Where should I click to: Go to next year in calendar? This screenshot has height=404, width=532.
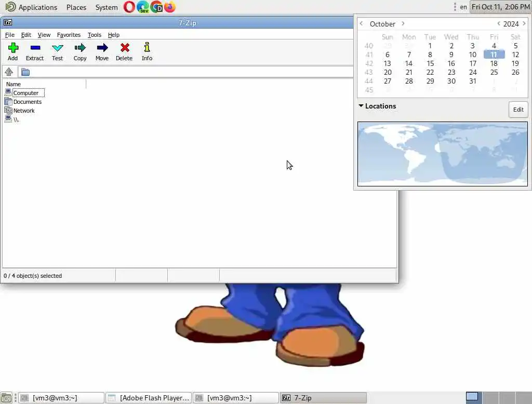524,23
